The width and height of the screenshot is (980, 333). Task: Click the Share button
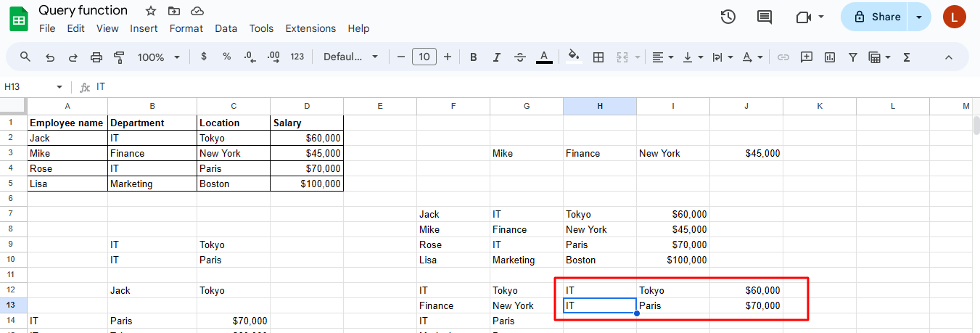tap(876, 17)
